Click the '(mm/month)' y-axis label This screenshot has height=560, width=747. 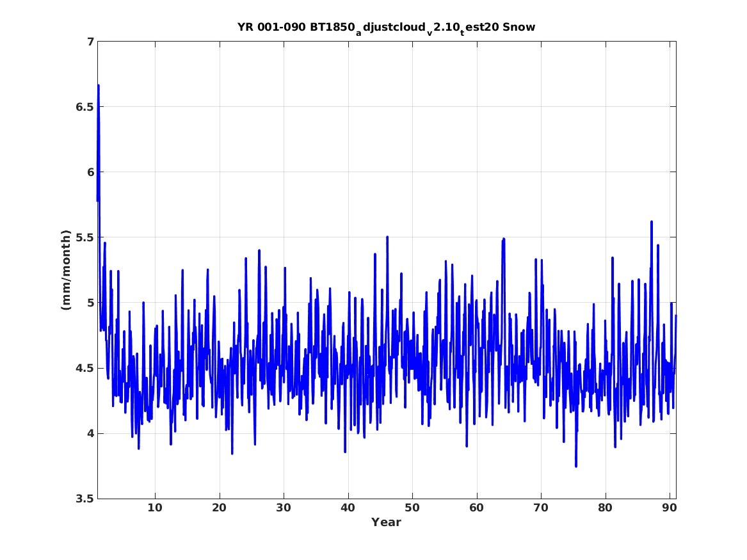(66, 270)
